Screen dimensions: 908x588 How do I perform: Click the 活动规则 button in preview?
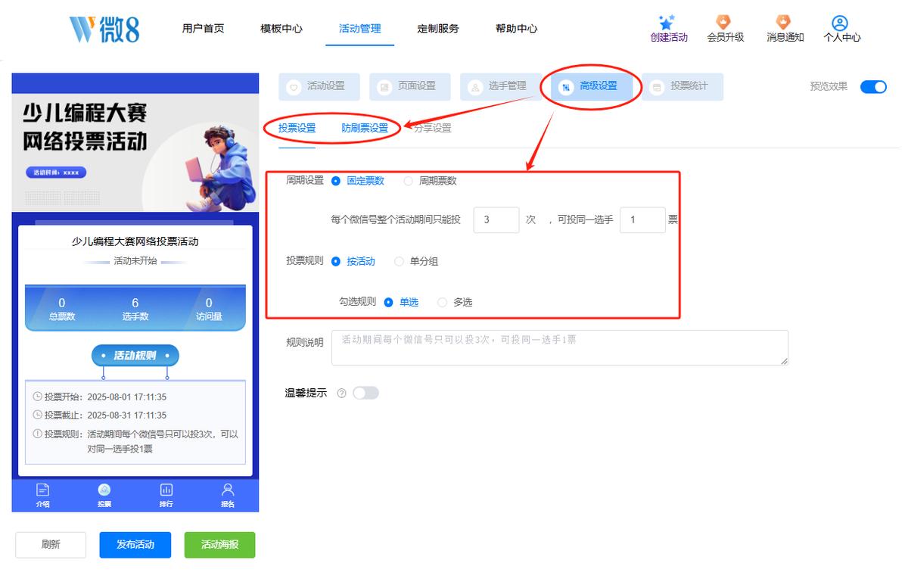click(x=135, y=356)
